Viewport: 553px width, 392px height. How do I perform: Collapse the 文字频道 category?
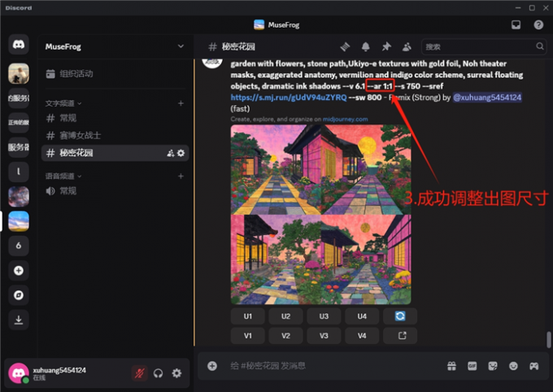pyautogui.click(x=63, y=103)
